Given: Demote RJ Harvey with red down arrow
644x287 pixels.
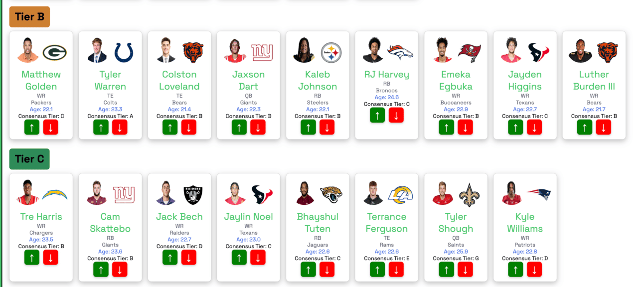Looking at the screenshot, I should pos(396,115).
